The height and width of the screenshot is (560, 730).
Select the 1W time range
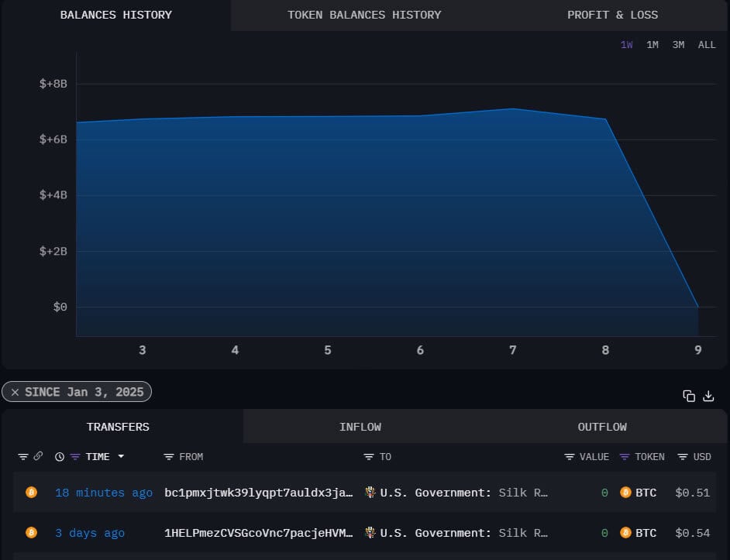point(626,45)
